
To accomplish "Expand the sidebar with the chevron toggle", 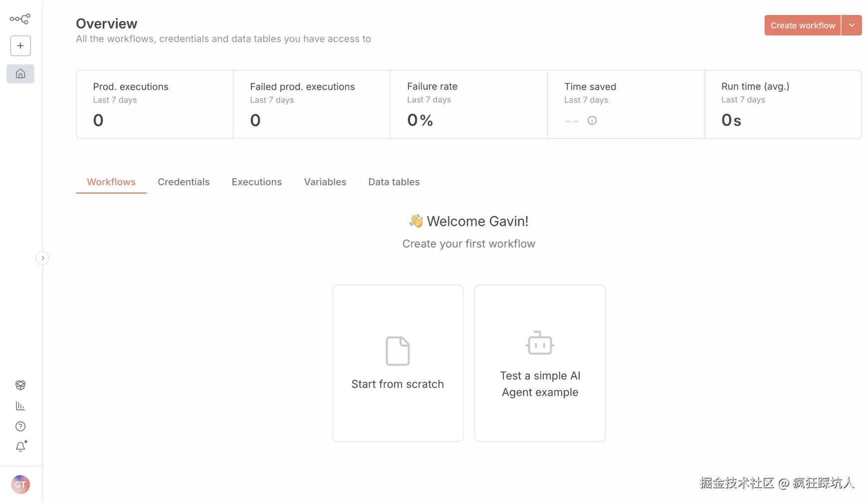I will tap(42, 258).
